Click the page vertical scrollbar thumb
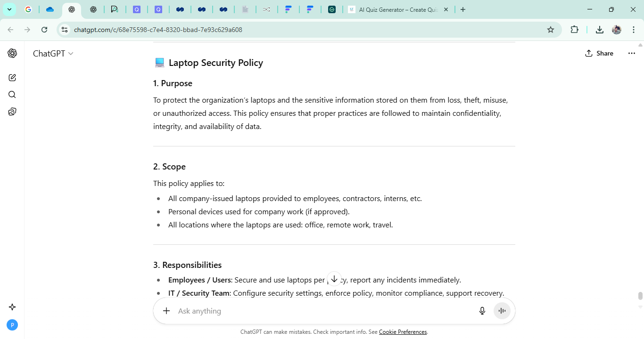Viewport: 644px width, 339px height. [640, 296]
